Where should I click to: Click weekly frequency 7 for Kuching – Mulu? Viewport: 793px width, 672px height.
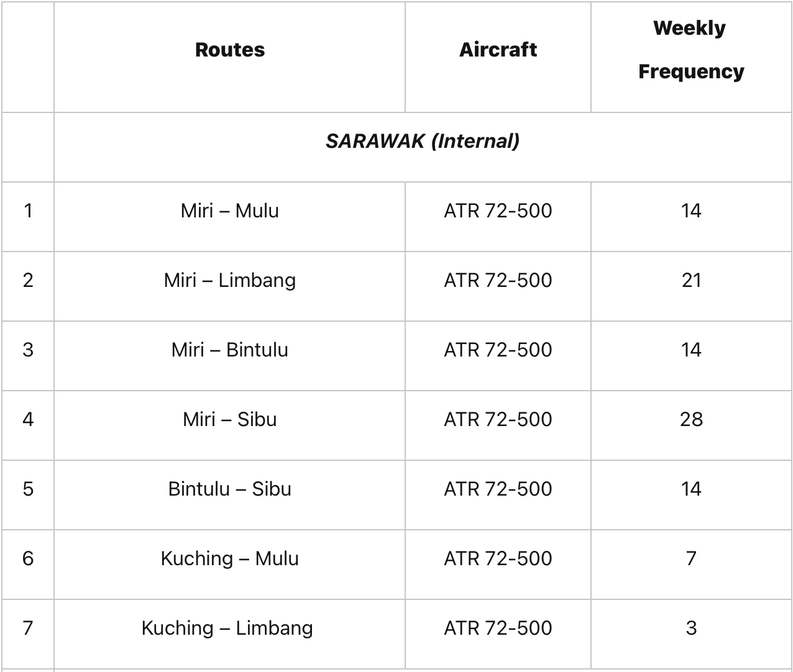[691, 559]
